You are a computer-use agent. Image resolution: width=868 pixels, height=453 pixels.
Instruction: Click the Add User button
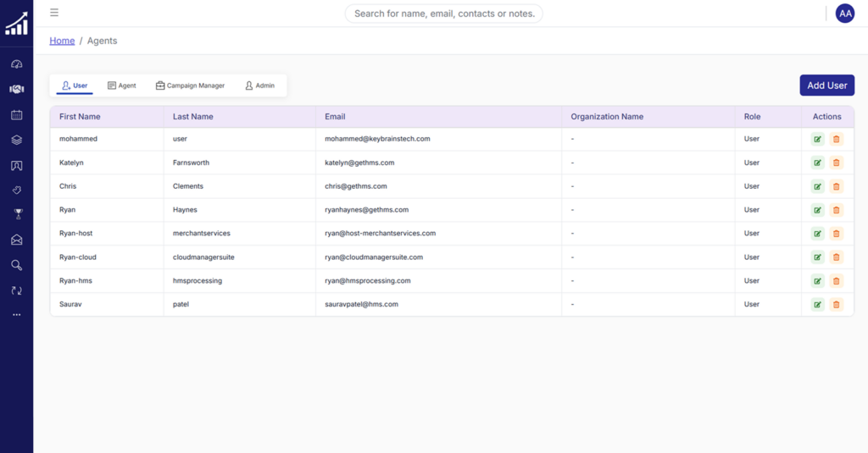pyautogui.click(x=826, y=86)
